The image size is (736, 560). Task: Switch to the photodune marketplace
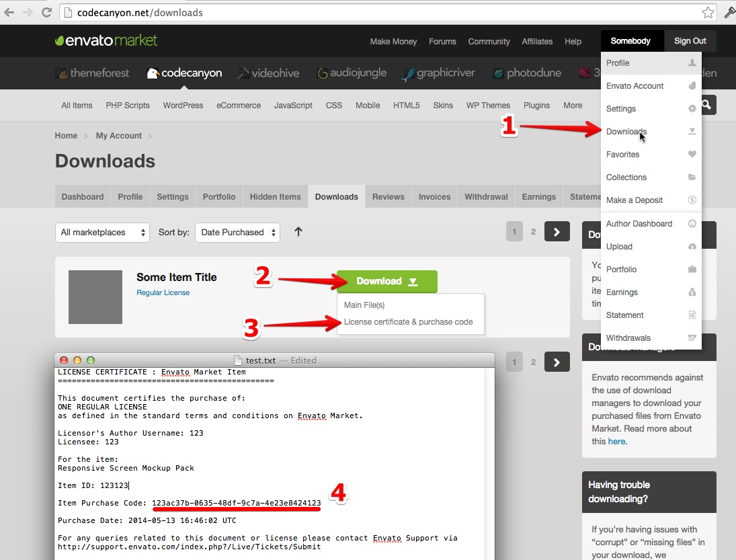pyautogui.click(x=527, y=73)
